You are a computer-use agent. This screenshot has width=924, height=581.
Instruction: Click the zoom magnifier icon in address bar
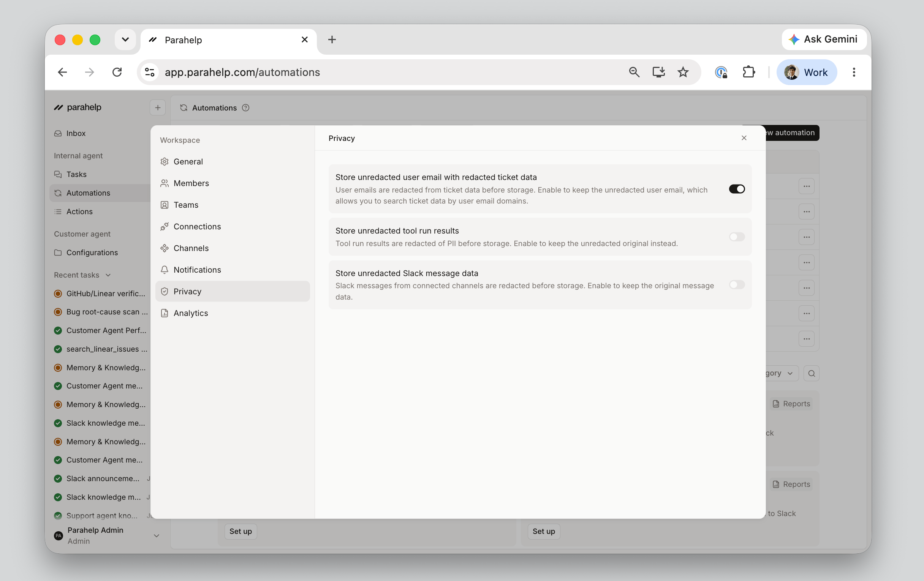[x=634, y=72]
